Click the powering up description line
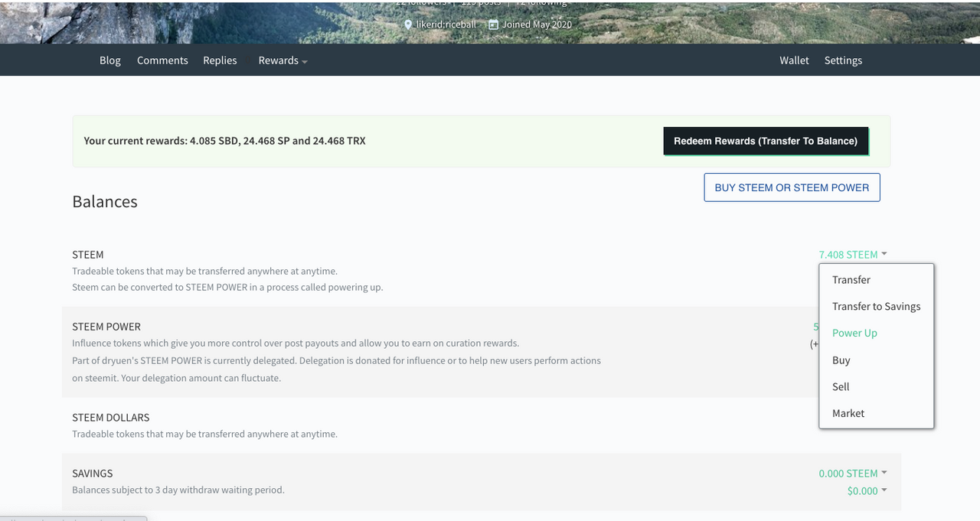Screen dimensions: 980x521 [x=227, y=288]
